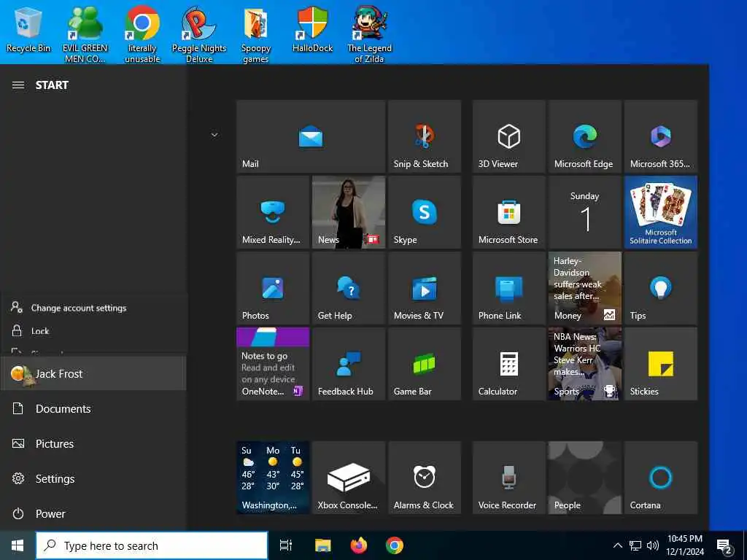Image resolution: width=747 pixels, height=560 pixels.
Task: Open Photos tile
Action: coord(273,287)
